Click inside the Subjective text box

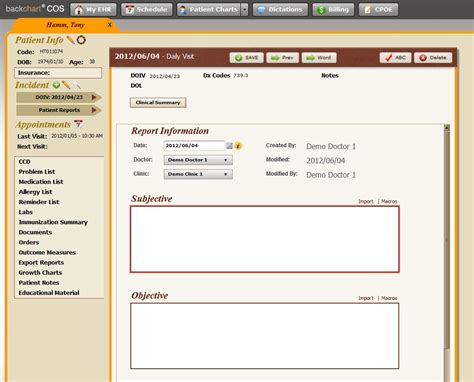tap(265, 239)
